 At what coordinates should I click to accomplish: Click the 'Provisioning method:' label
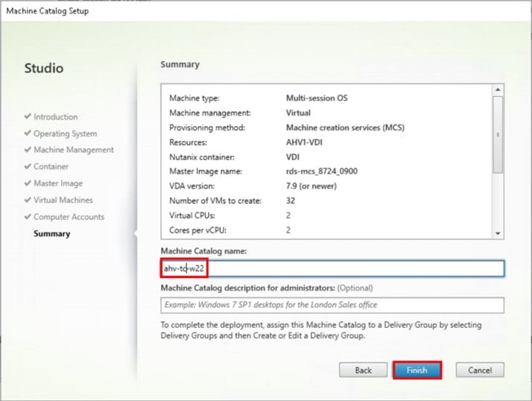coord(207,127)
